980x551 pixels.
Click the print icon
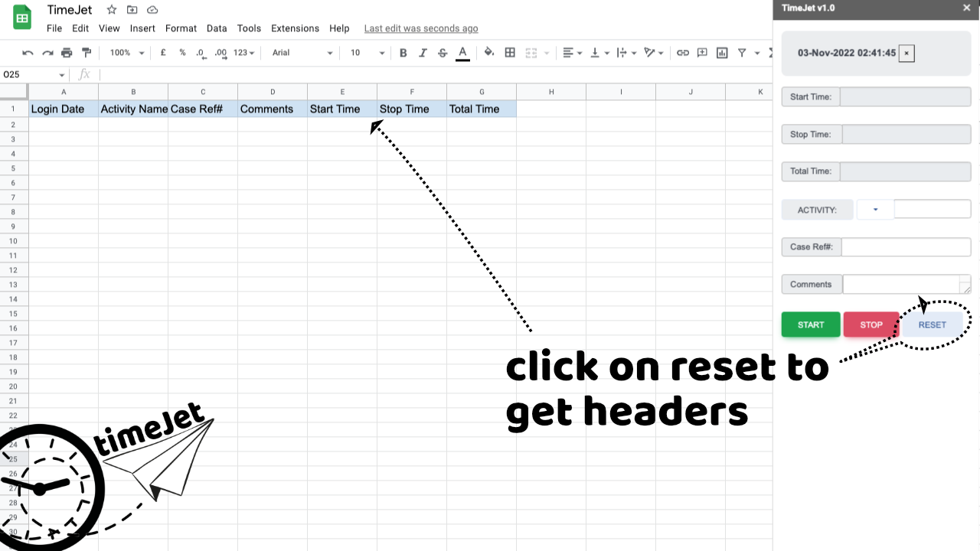point(67,53)
